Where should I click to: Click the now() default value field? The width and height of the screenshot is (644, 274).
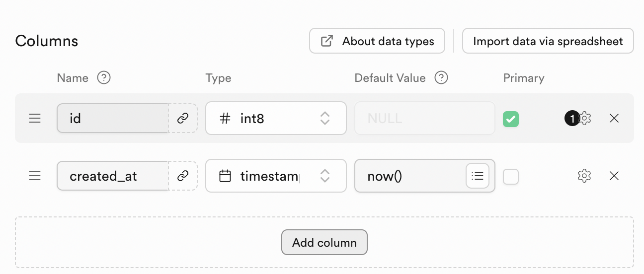coord(410,176)
